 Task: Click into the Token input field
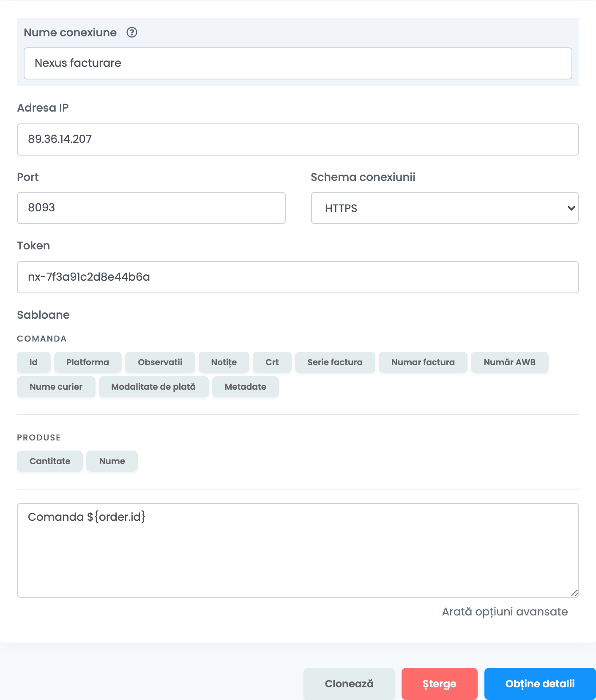coord(298,277)
